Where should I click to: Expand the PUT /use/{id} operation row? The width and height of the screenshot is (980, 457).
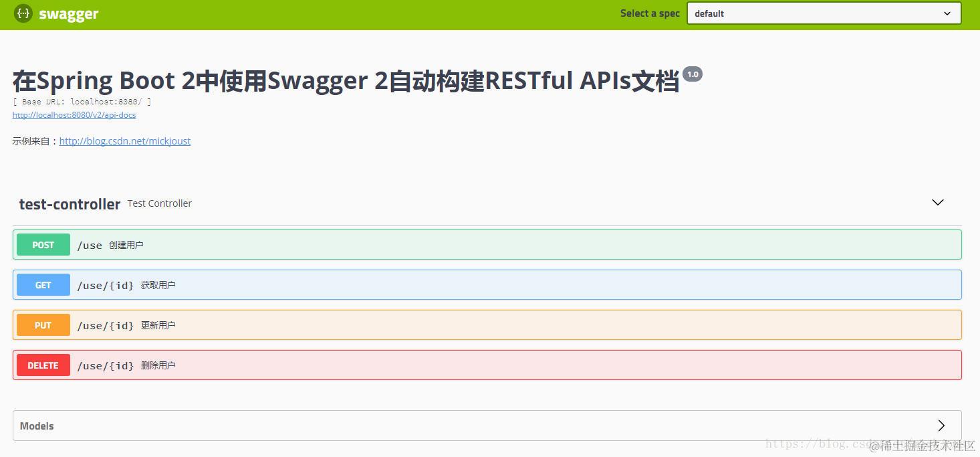pos(487,325)
